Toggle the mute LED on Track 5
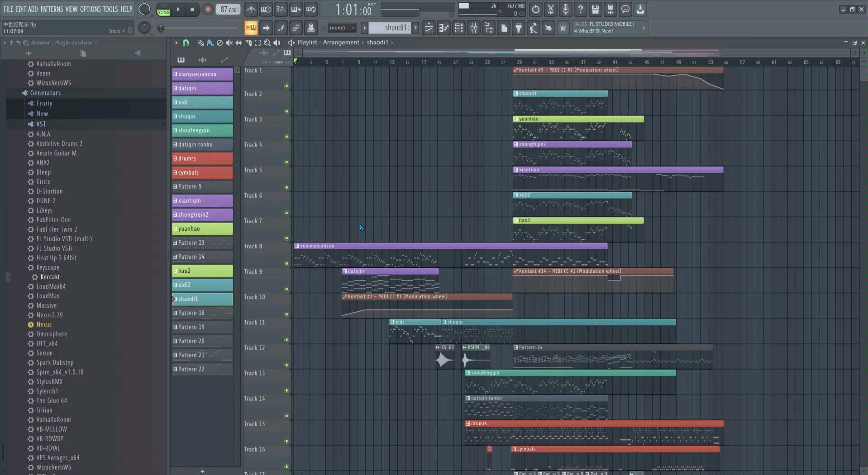Image resolution: width=868 pixels, height=475 pixels. click(x=286, y=187)
